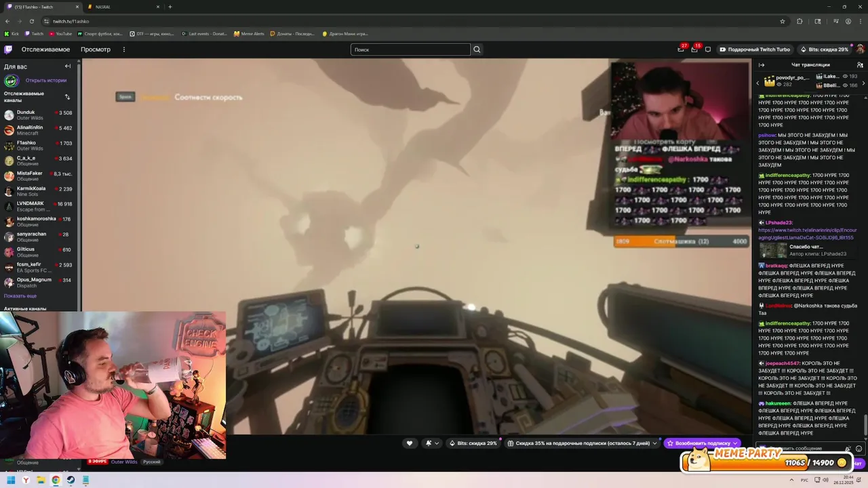868x488 pixels.
Task: Open Dunduk channel in sidebar
Action: (x=39, y=115)
